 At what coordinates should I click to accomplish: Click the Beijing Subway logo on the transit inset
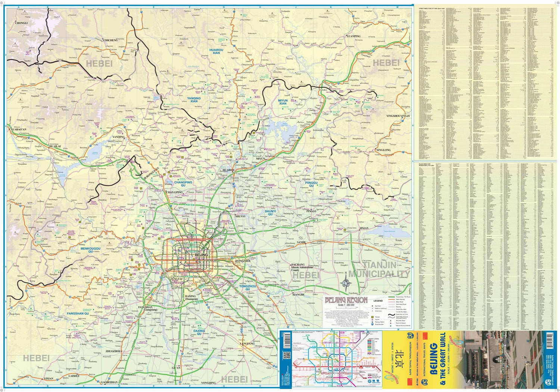[x=370, y=381]
